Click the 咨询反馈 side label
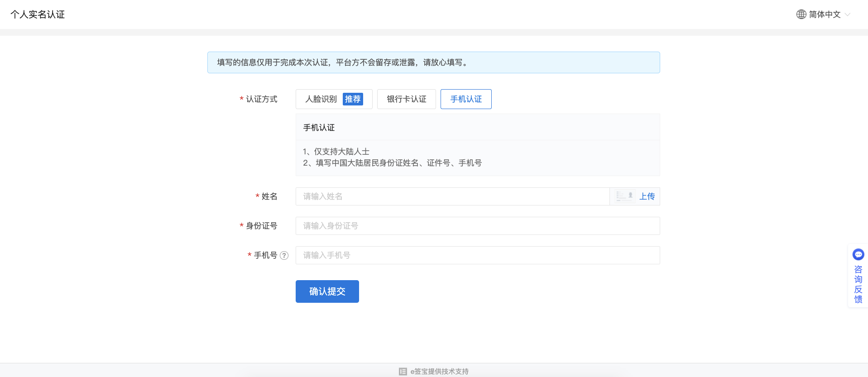Image resolution: width=868 pixels, height=377 pixels. click(x=858, y=284)
